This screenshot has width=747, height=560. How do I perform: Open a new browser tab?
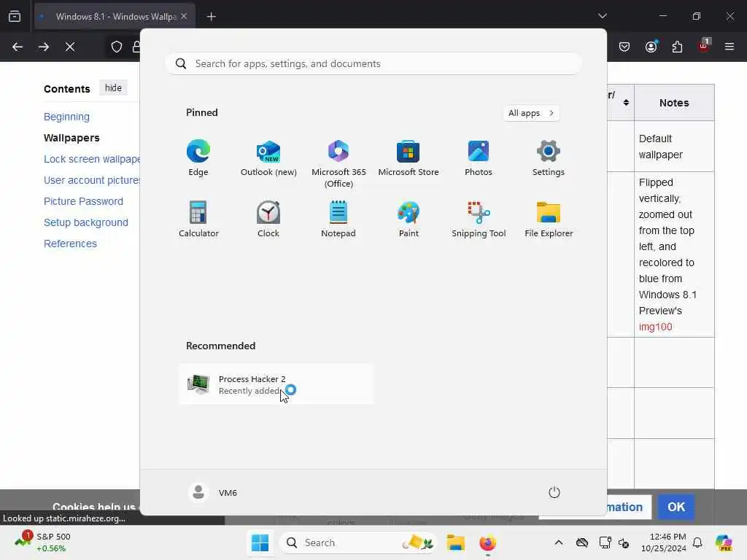[x=212, y=17]
